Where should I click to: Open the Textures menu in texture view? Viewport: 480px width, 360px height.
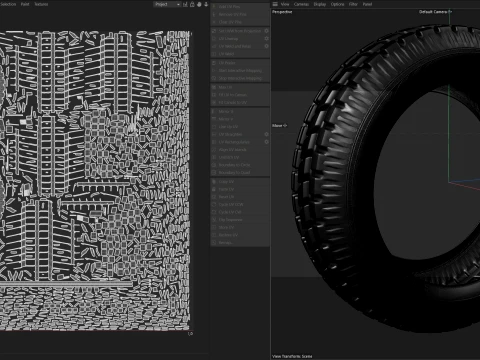pos(41,4)
